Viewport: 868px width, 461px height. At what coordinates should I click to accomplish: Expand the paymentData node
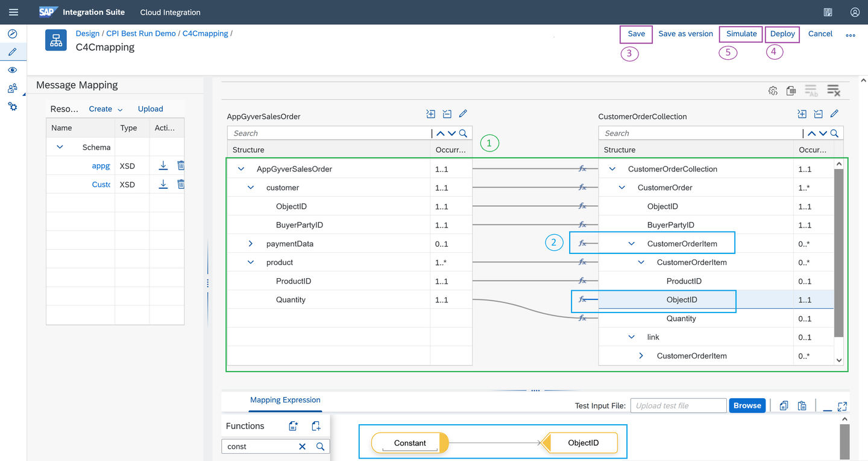point(251,244)
